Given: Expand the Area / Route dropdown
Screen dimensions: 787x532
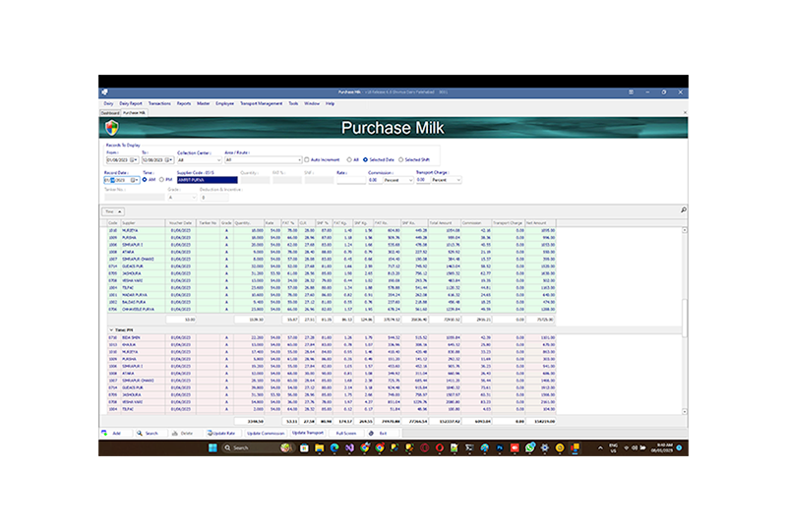Looking at the screenshot, I should click(x=298, y=159).
